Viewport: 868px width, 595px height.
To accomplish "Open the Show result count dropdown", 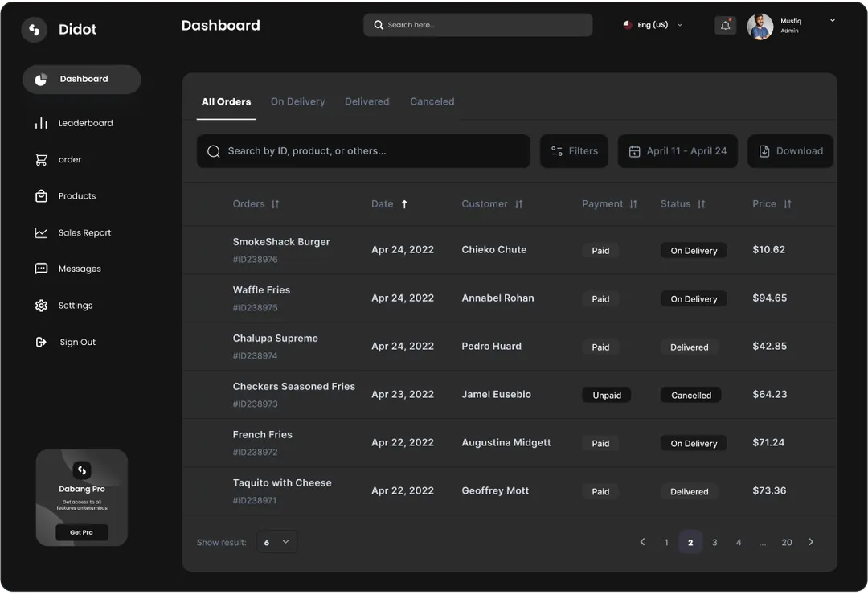I will 276,543.
